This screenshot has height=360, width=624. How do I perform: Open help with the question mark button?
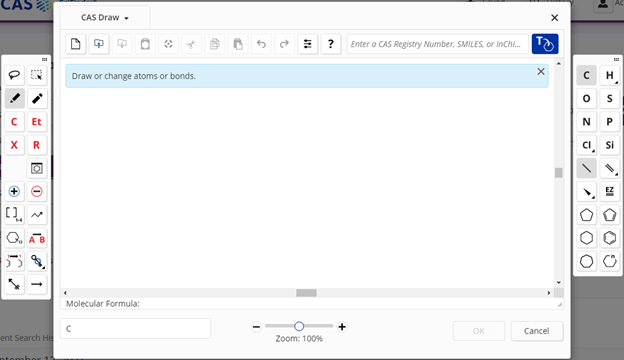point(331,44)
